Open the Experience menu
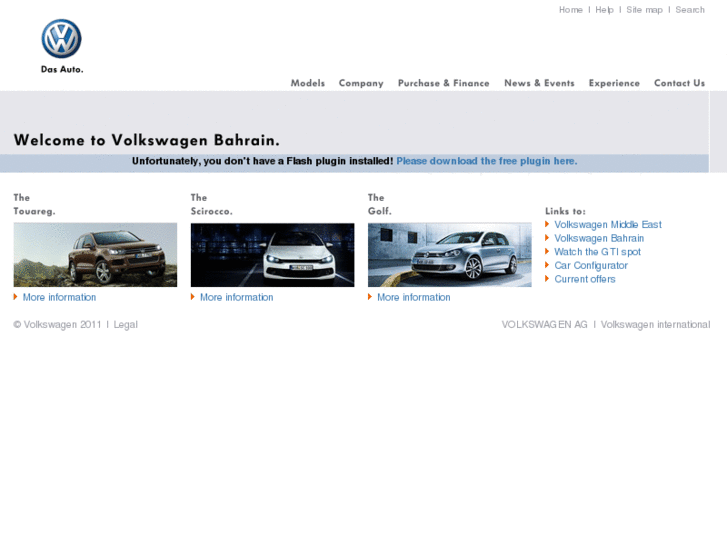The image size is (727, 545). click(614, 83)
